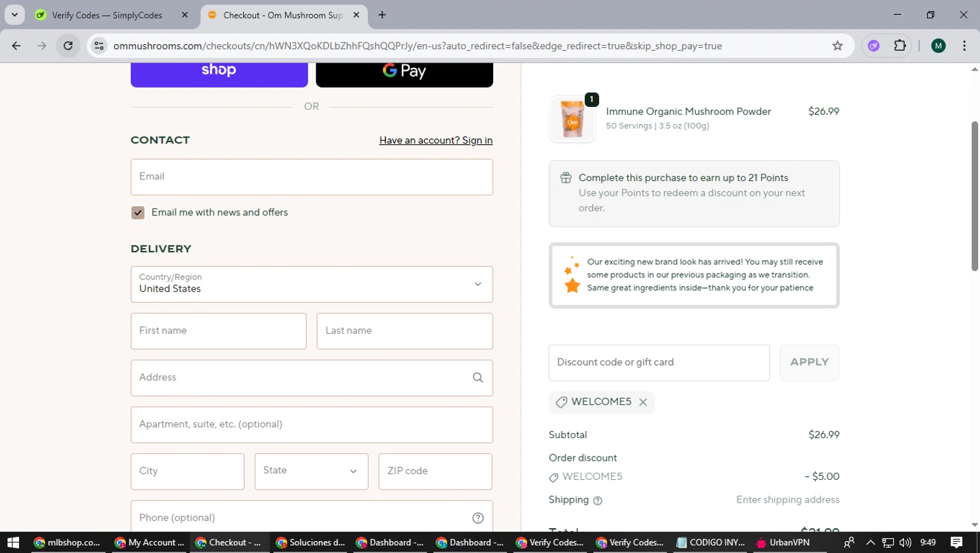Open the notification center icon
Image resolution: width=980 pixels, height=553 pixels.
coord(956,543)
